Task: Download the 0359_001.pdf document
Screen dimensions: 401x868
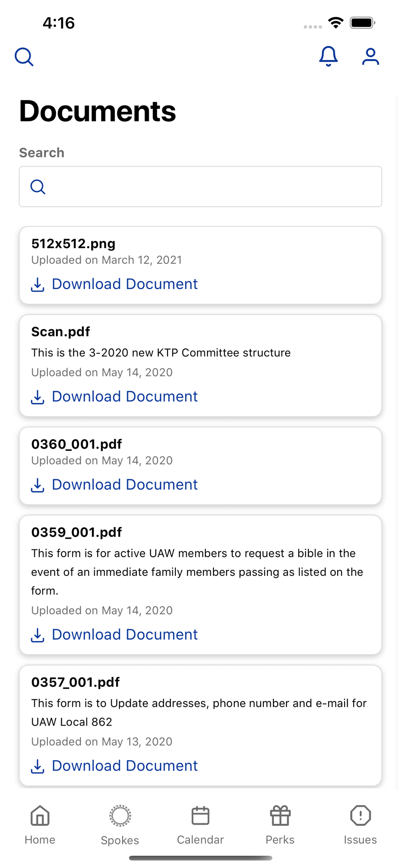Action: coord(125,635)
